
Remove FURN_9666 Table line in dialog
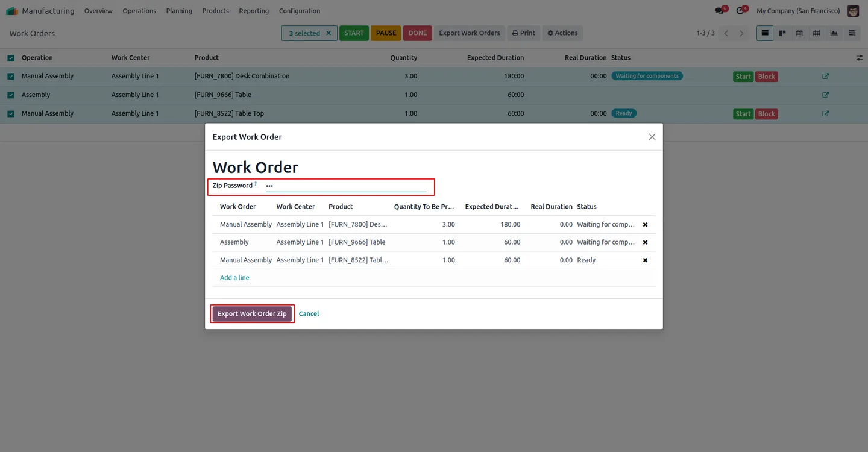click(645, 242)
